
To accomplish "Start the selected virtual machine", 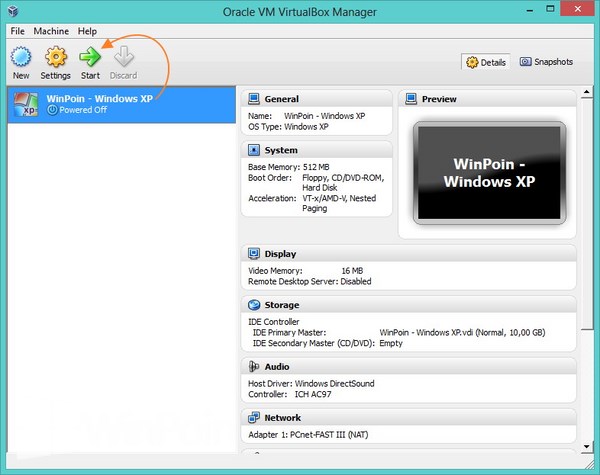I will pyautogui.click(x=90, y=63).
